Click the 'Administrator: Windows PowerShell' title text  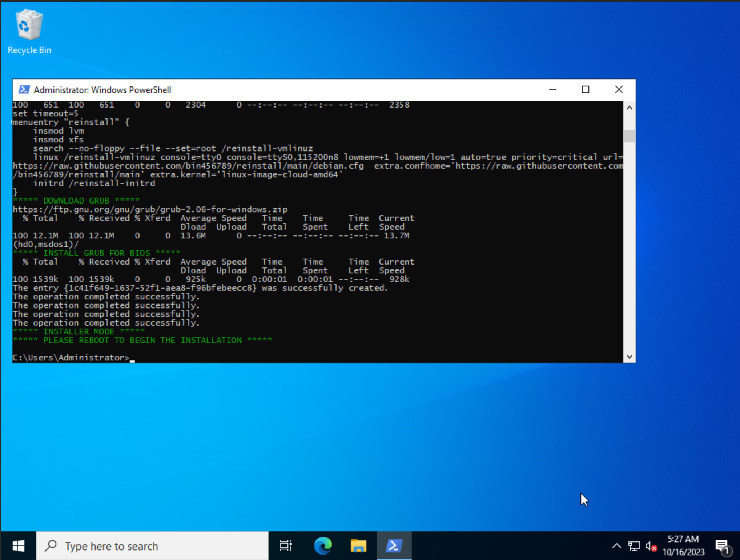coord(102,90)
